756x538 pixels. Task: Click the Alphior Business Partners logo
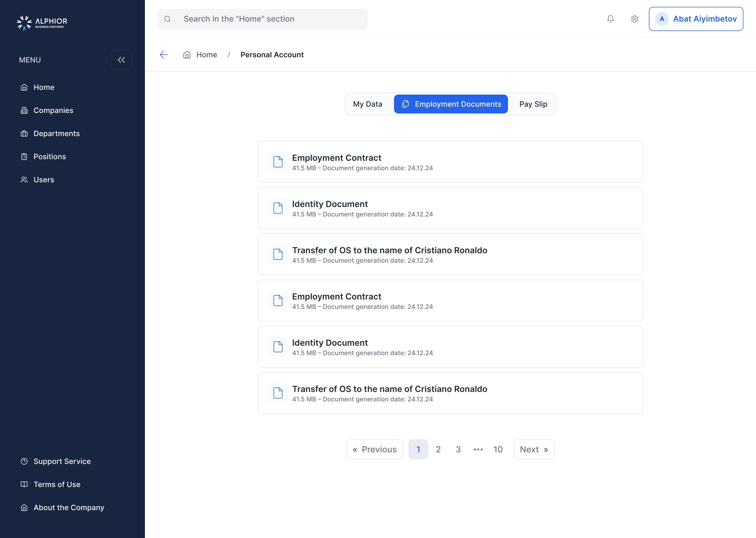tap(42, 23)
